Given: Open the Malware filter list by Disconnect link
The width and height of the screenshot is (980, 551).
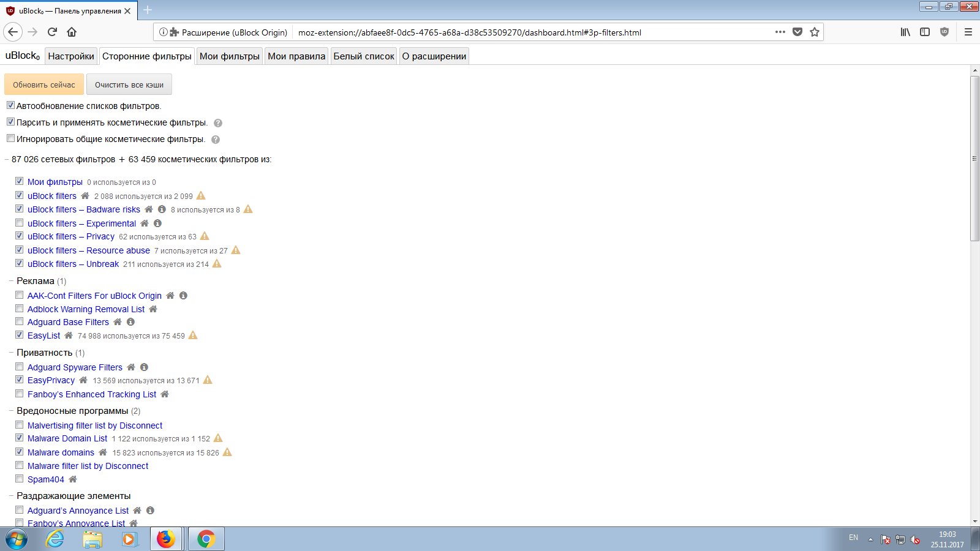Looking at the screenshot, I should point(88,466).
